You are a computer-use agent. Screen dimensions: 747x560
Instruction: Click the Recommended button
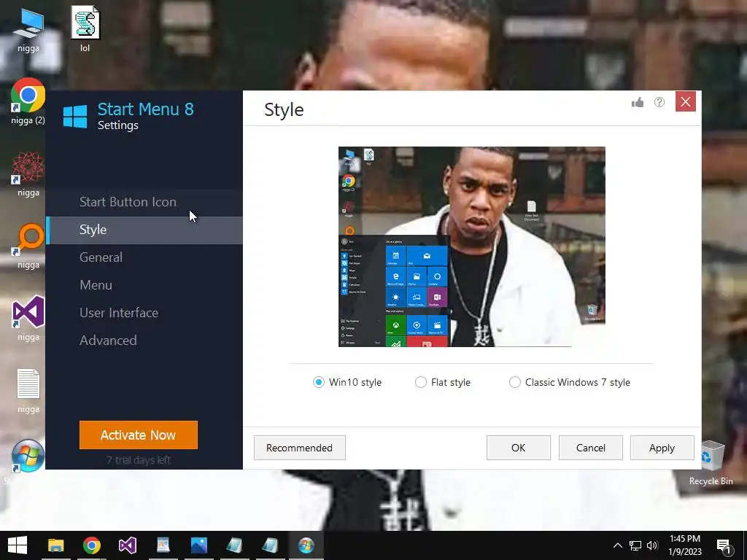(x=300, y=448)
